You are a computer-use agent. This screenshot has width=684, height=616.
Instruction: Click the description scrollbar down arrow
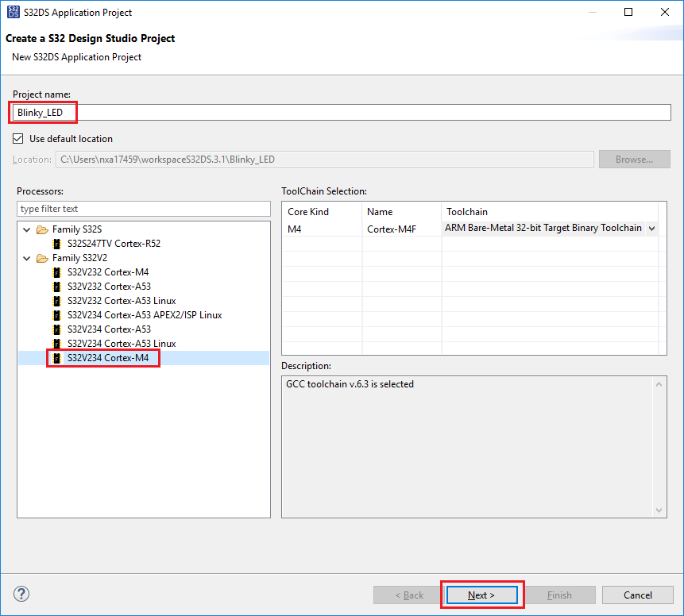659,510
